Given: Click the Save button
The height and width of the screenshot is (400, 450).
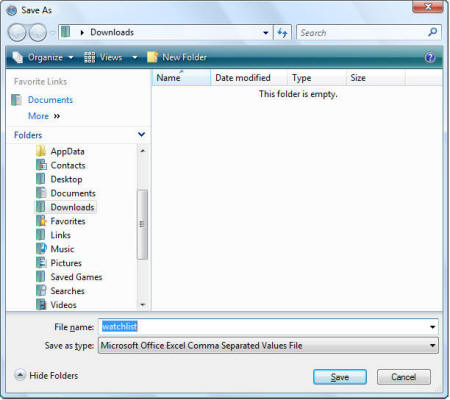Looking at the screenshot, I should (340, 377).
